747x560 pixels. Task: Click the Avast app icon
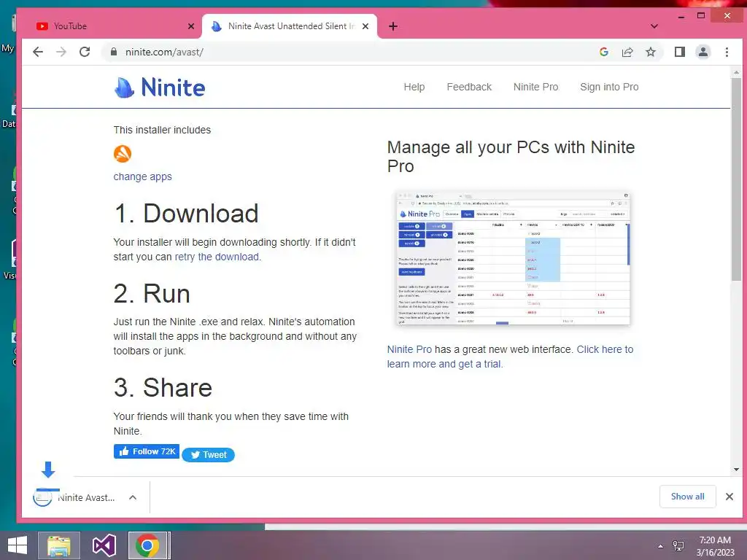tap(123, 154)
